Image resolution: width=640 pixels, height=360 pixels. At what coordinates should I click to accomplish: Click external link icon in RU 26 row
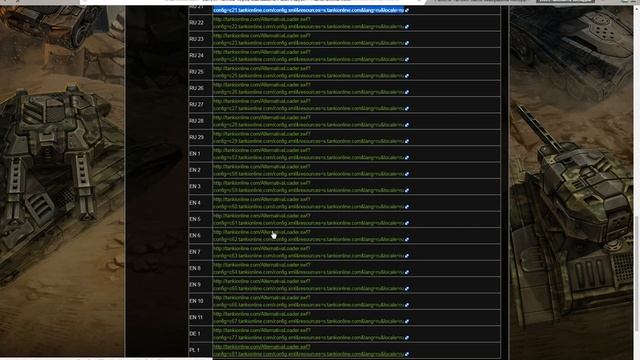tap(407, 92)
